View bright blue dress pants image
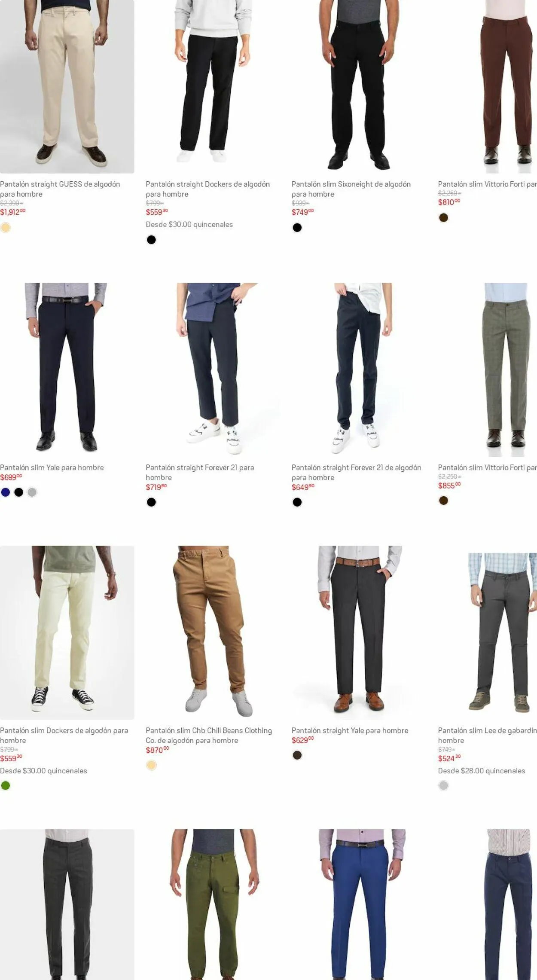This screenshot has height=980, width=537. tap(359, 904)
